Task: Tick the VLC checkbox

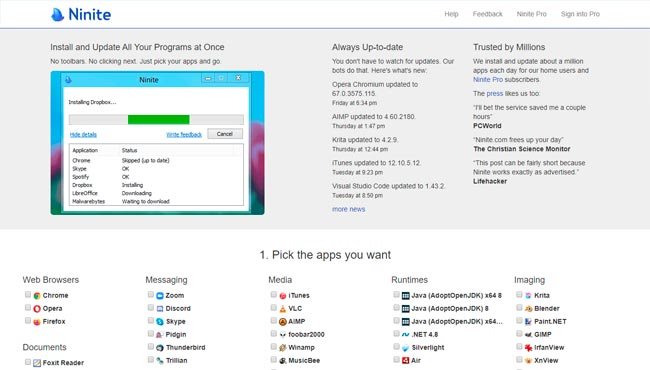Action: [274, 307]
